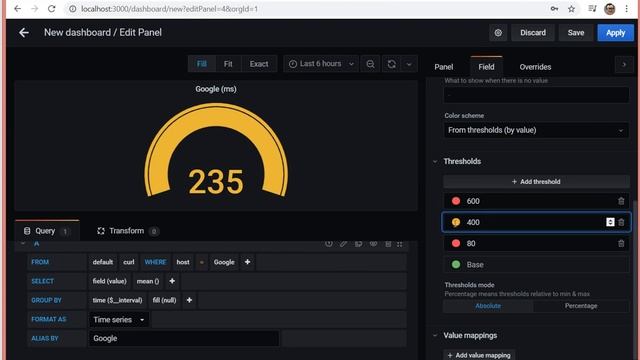Click the curl measurement segment
Image resolution: width=640 pixels, height=360 pixels.
click(x=129, y=262)
